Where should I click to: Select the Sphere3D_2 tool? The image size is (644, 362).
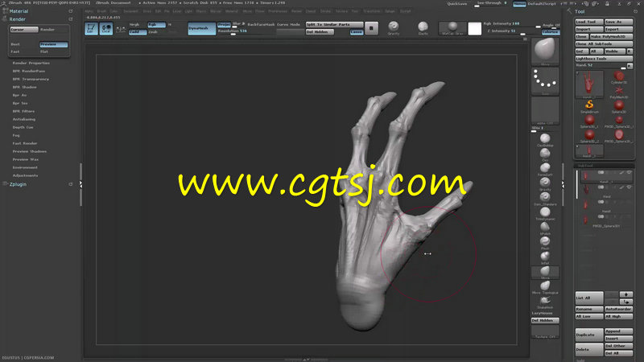point(589,135)
